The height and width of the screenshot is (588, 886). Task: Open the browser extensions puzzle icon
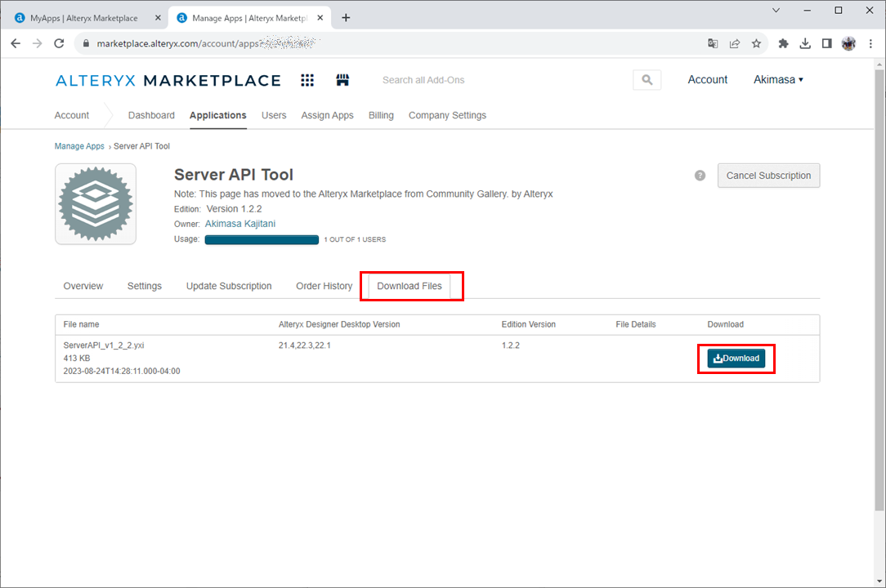click(783, 43)
